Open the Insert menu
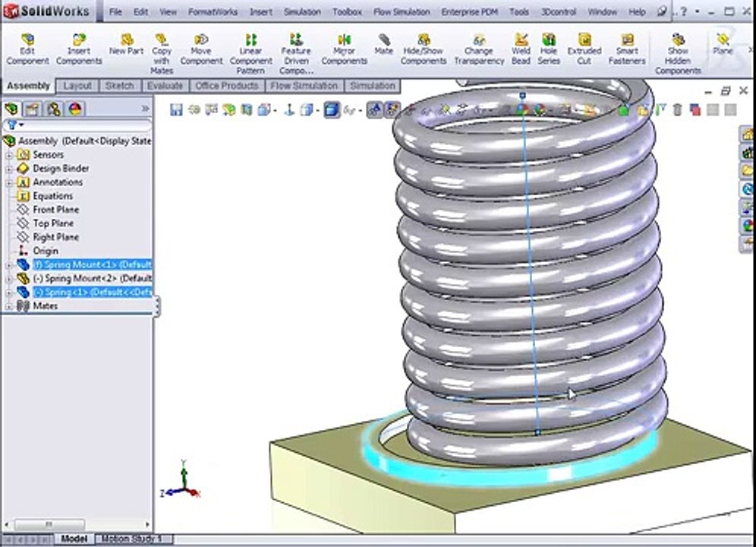Image resolution: width=756 pixels, height=547 pixels. point(261,11)
